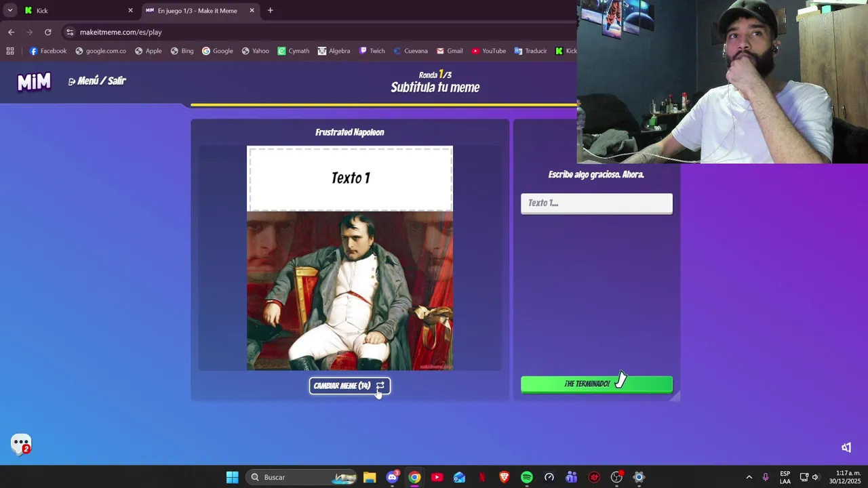The height and width of the screenshot is (488, 868).
Task: Open the google.com.co bookmark
Action: click(100, 51)
